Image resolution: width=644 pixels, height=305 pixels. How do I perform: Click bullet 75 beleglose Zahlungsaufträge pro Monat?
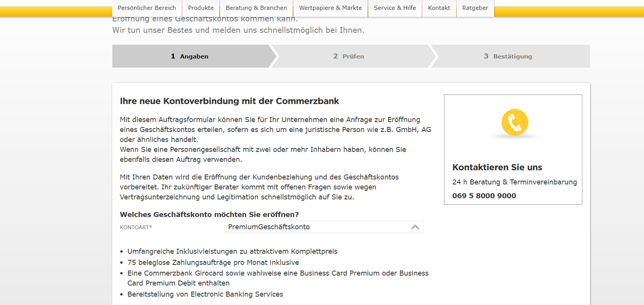click(213, 262)
